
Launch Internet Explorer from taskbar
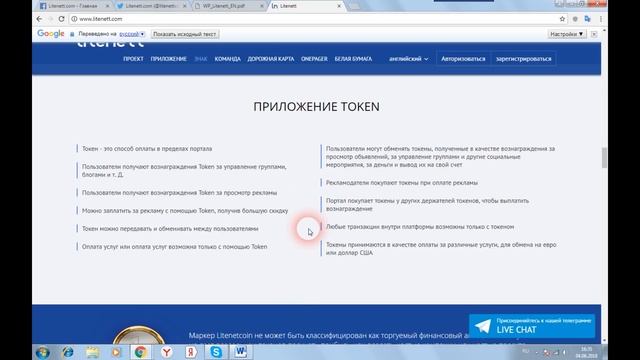(68, 352)
